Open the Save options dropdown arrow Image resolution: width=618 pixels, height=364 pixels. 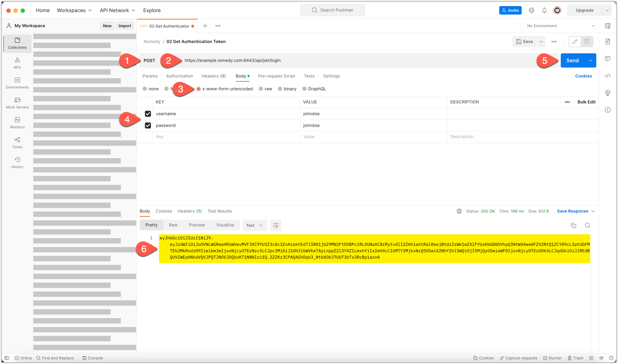(541, 41)
